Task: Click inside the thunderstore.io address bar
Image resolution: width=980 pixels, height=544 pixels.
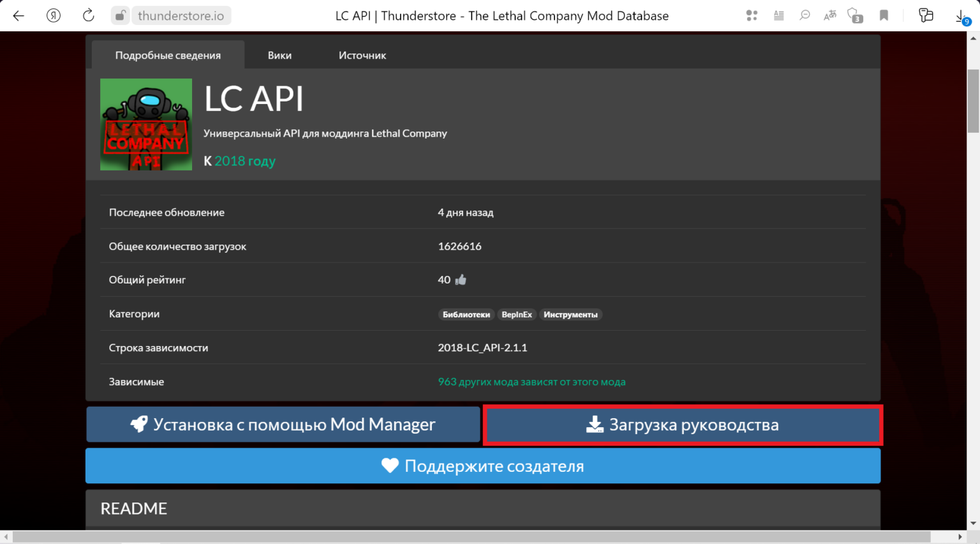Action: (x=181, y=15)
